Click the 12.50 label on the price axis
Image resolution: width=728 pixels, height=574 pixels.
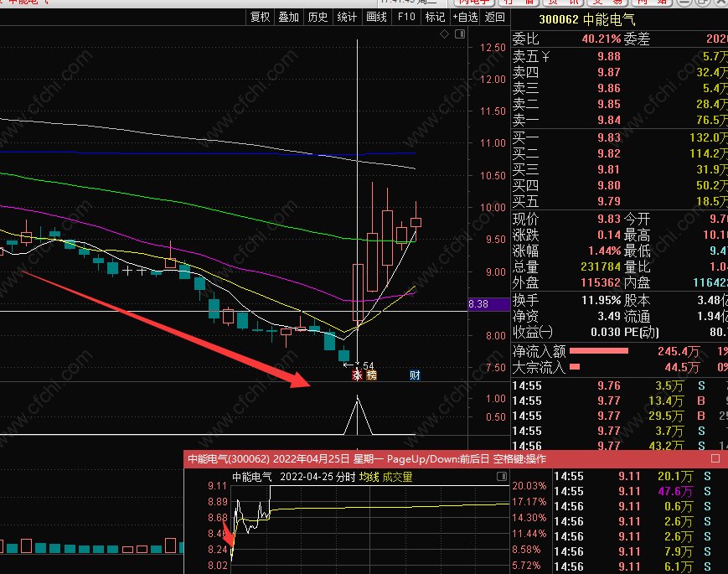point(493,48)
